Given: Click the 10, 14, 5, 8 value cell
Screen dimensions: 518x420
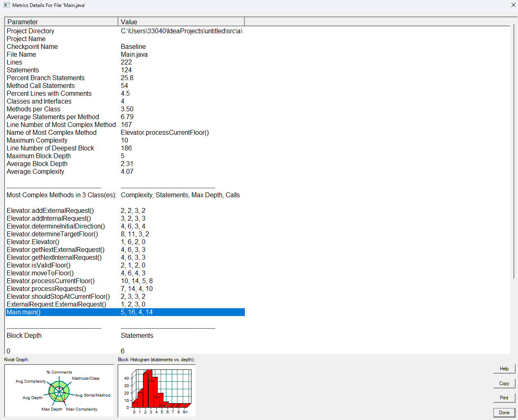Looking at the screenshot, I should [x=137, y=281].
